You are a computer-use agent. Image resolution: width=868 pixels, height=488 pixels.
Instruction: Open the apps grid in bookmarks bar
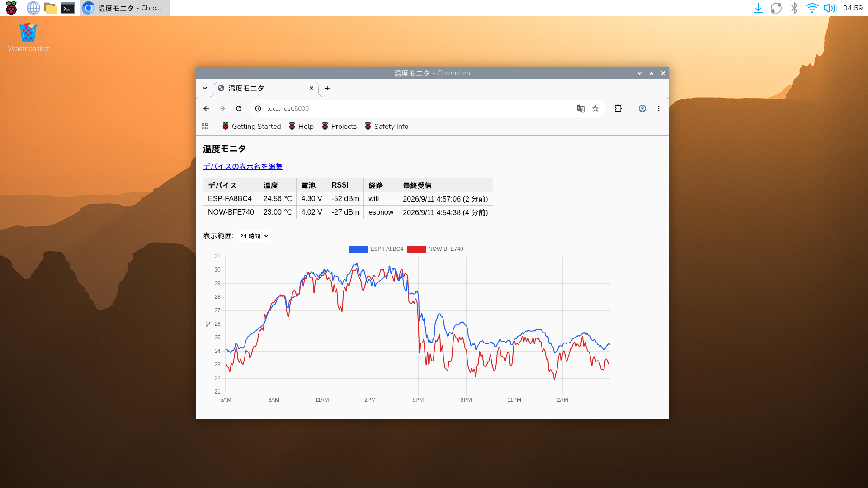click(x=205, y=127)
